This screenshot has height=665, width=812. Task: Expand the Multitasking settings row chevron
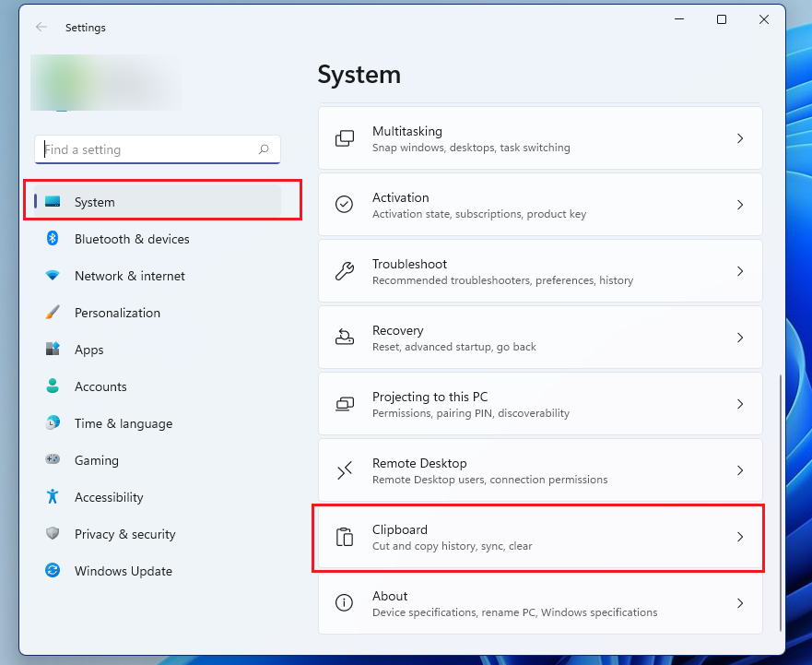tap(740, 137)
